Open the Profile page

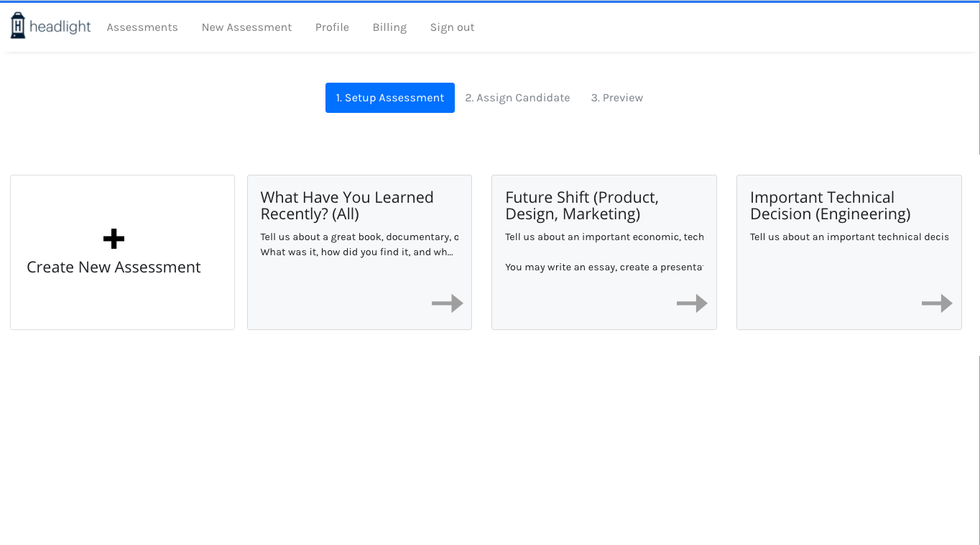[332, 27]
